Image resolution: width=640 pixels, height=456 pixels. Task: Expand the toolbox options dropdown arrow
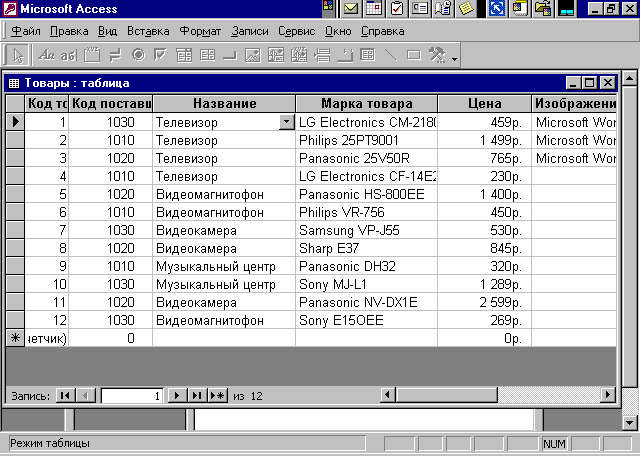454,59
